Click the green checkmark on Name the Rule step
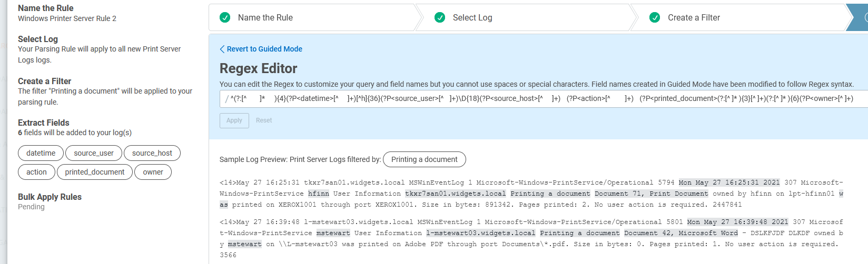868x264 pixels. click(225, 18)
